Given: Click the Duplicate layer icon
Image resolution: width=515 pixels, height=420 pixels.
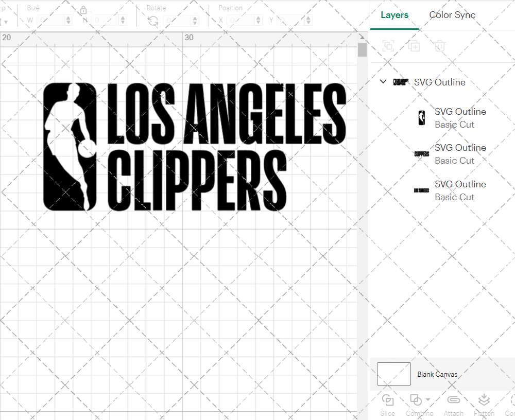Looking at the screenshot, I should pyautogui.click(x=414, y=46).
